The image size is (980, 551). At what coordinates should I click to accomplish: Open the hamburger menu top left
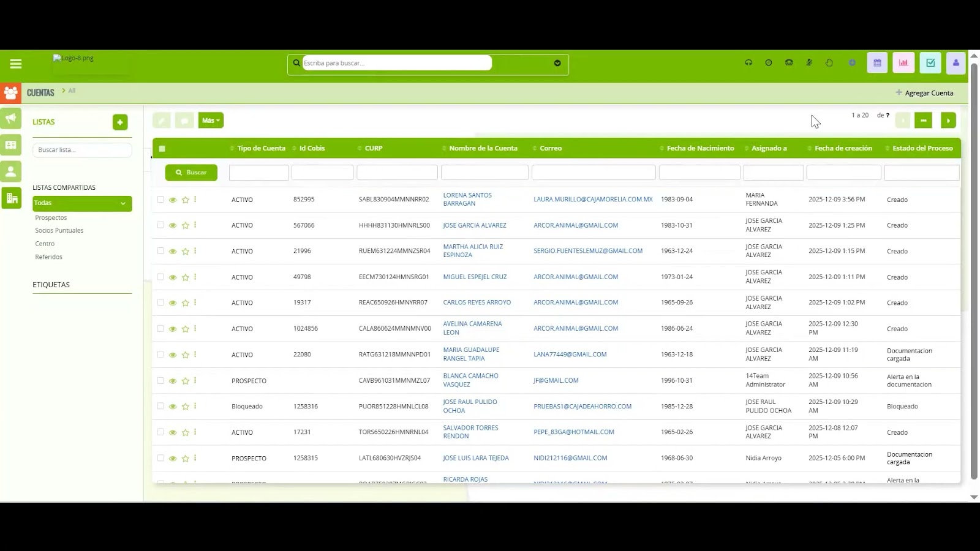pos(15,63)
